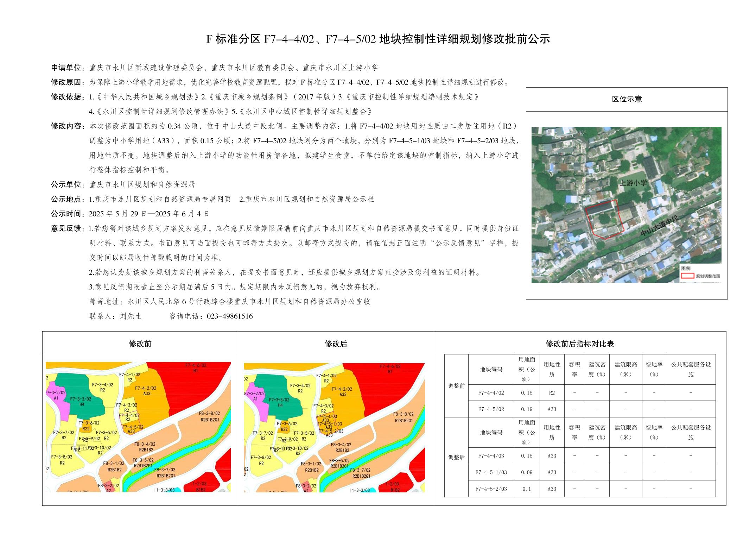
Task: Click F8-3-8/02 parcel label in 修改前 map
Action: coord(210,416)
